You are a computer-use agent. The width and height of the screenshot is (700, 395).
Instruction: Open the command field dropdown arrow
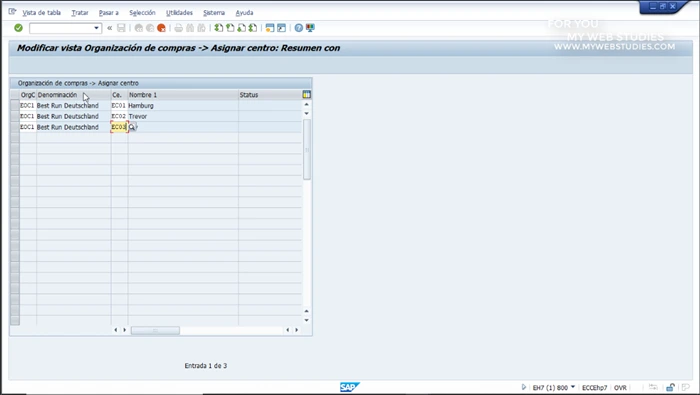click(96, 28)
